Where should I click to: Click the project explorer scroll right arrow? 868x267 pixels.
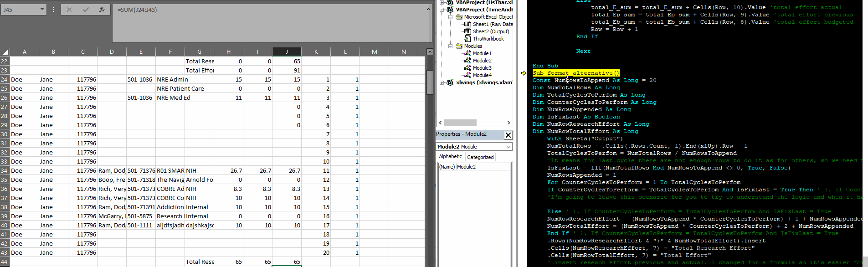pos(508,123)
